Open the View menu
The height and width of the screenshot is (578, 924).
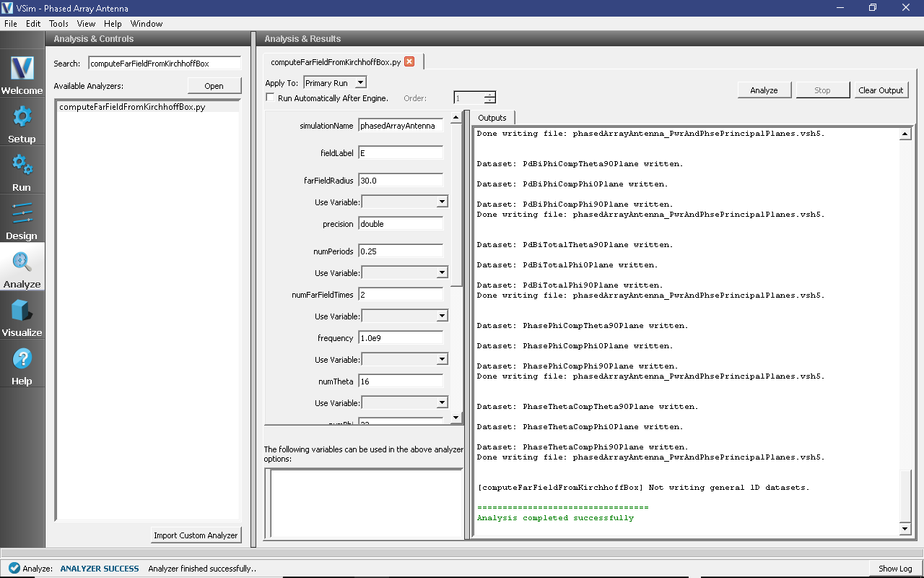86,24
